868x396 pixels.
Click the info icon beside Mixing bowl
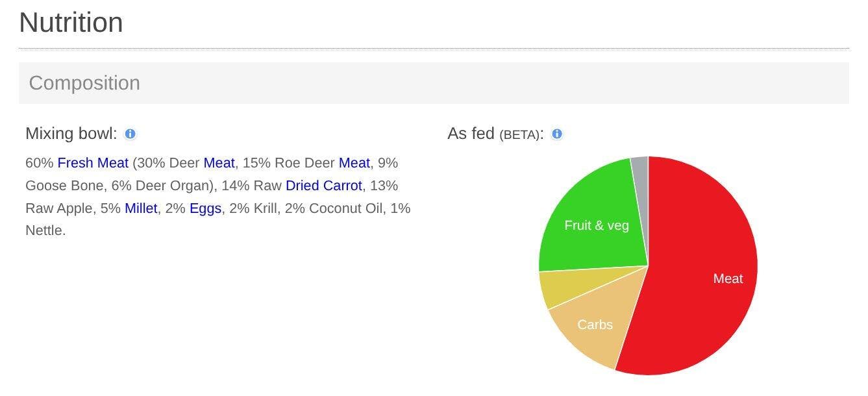click(x=130, y=134)
